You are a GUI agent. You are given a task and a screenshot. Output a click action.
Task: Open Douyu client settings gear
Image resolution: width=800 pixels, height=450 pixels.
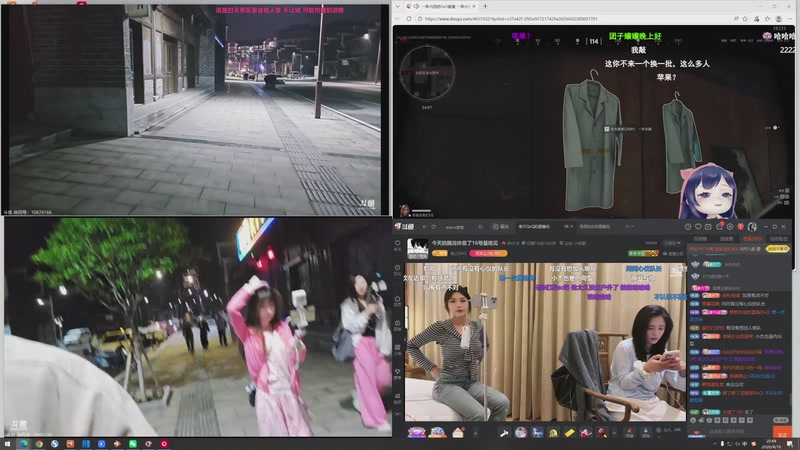(x=730, y=227)
